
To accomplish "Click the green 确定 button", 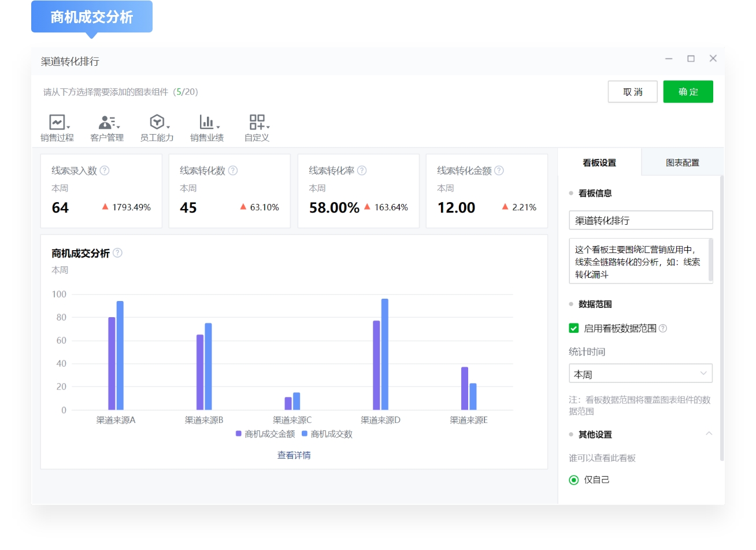I will 688,91.
